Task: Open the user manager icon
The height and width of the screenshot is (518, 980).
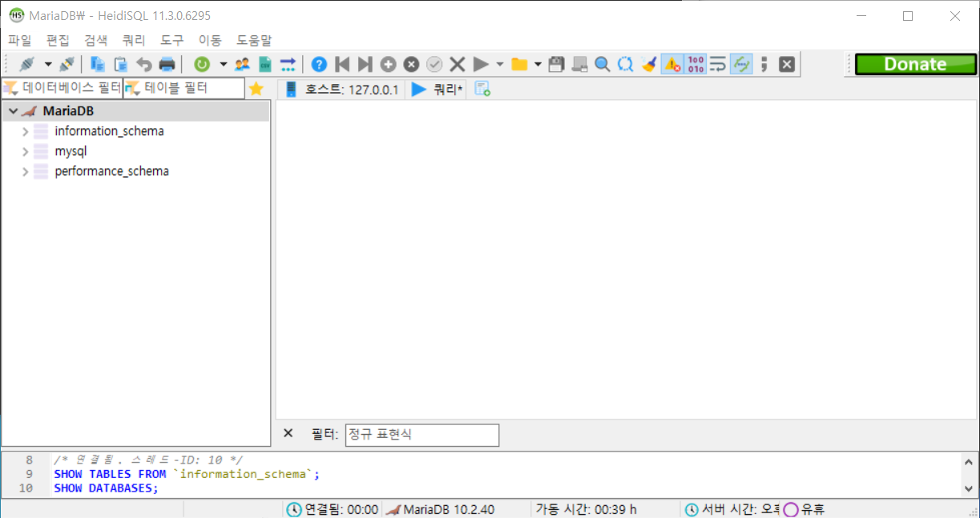Action: pyautogui.click(x=242, y=64)
